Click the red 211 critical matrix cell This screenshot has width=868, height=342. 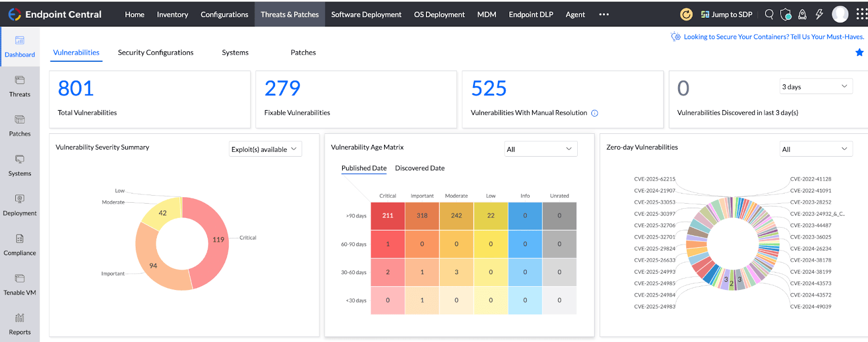[387, 216]
